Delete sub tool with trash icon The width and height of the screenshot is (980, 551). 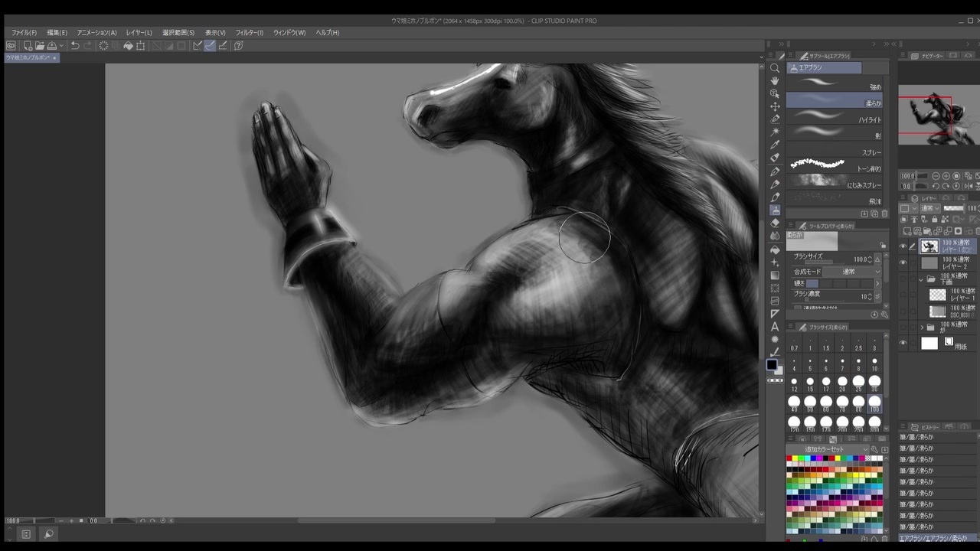coord(884,214)
